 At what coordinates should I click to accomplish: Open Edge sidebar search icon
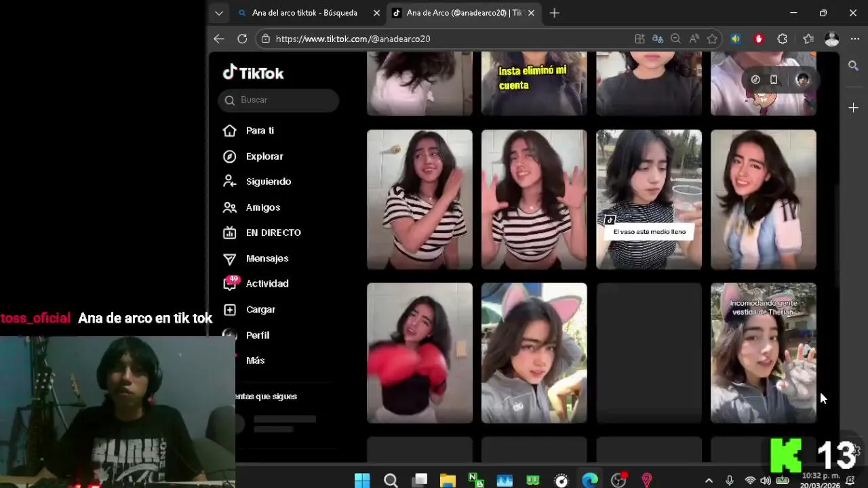point(854,66)
